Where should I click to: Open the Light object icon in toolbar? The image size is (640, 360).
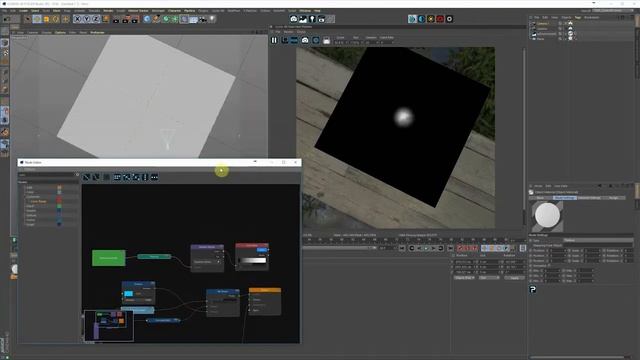click(212, 19)
